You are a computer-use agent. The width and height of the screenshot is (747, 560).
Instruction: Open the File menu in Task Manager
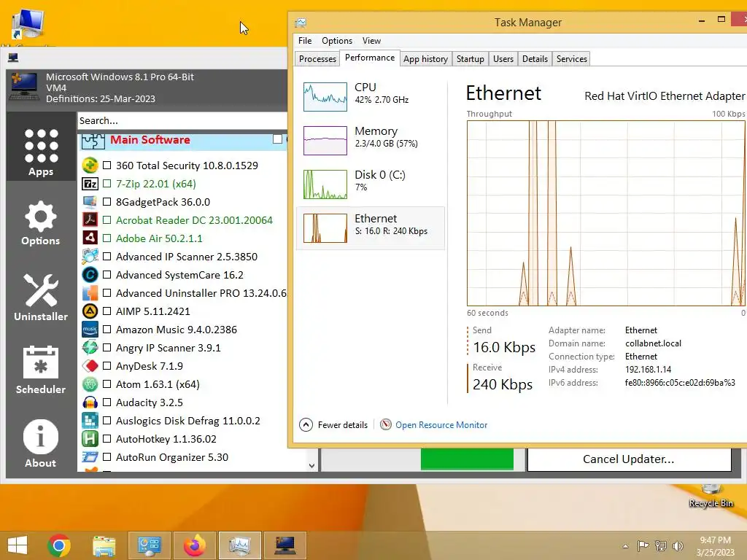(305, 41)
